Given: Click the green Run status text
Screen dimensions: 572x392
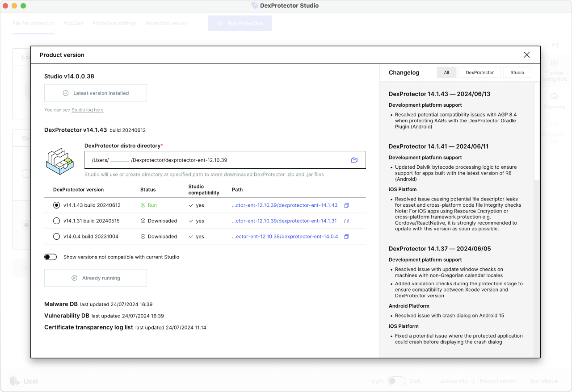Looking at the screenshot, I should pyautogui.click(x=152, y=205).
